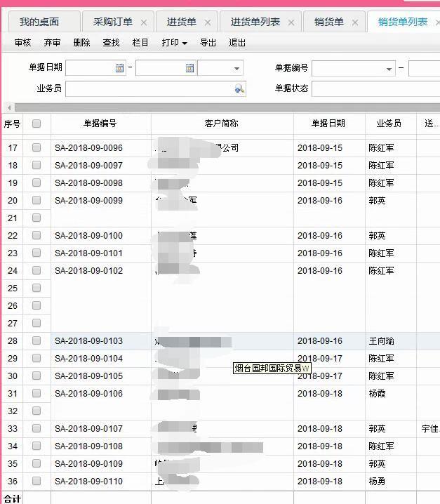Click the horizontal scrollbar left arrow
The width and height of the screenshot is (440, 504).
point(9,107)
